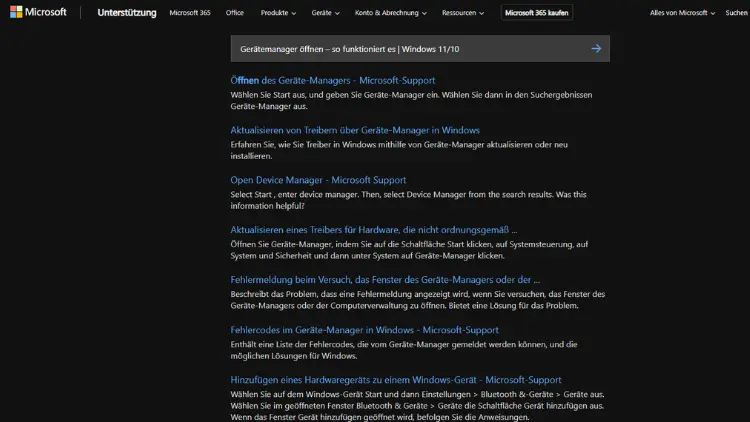The width and height of the screenshot is (750, 422).
Task: Expand Konto & Abrechnung dropdown
Action: click(390, 13)
